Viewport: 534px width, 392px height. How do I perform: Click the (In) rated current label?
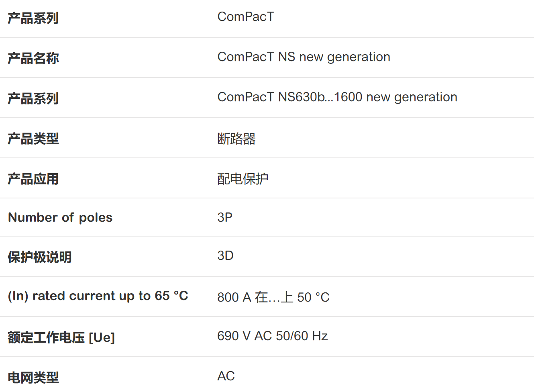point(98,296)
